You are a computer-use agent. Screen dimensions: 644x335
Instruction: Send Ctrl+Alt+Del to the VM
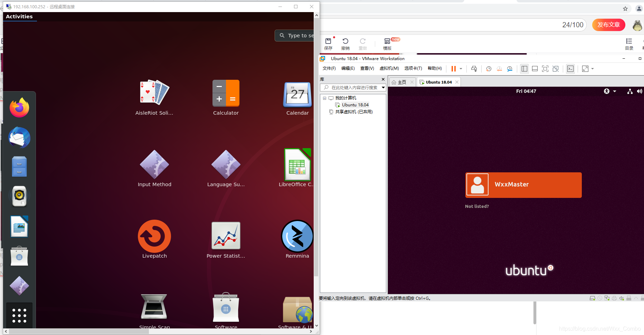474,69
